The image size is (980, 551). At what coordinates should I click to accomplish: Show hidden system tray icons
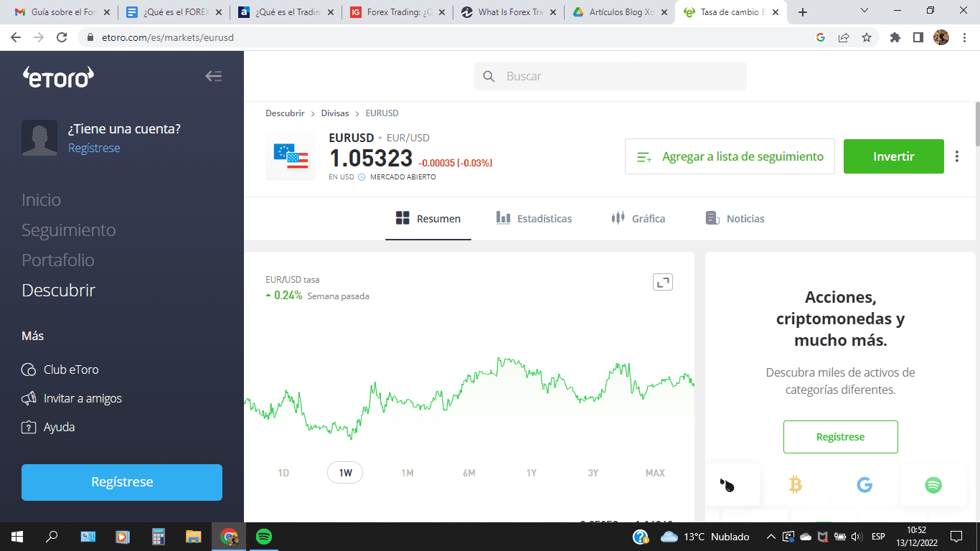click(x=771, y=537)
